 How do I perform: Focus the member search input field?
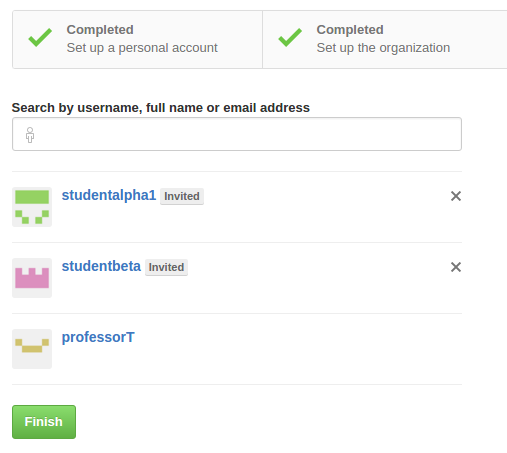(237, 134)
